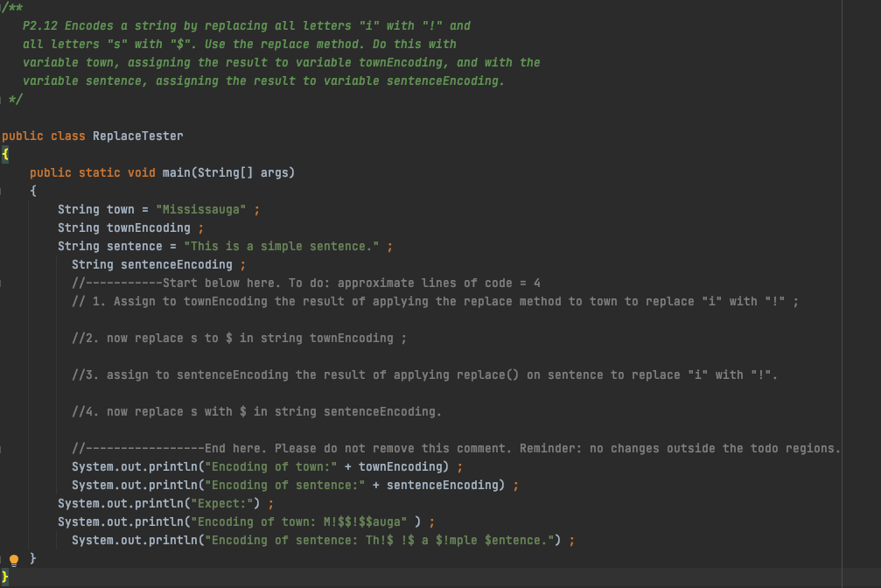Viewport: 881px width, 588px height.
Task: Click the string "This is a simple sentence."
Action: (x=280, y=246)
